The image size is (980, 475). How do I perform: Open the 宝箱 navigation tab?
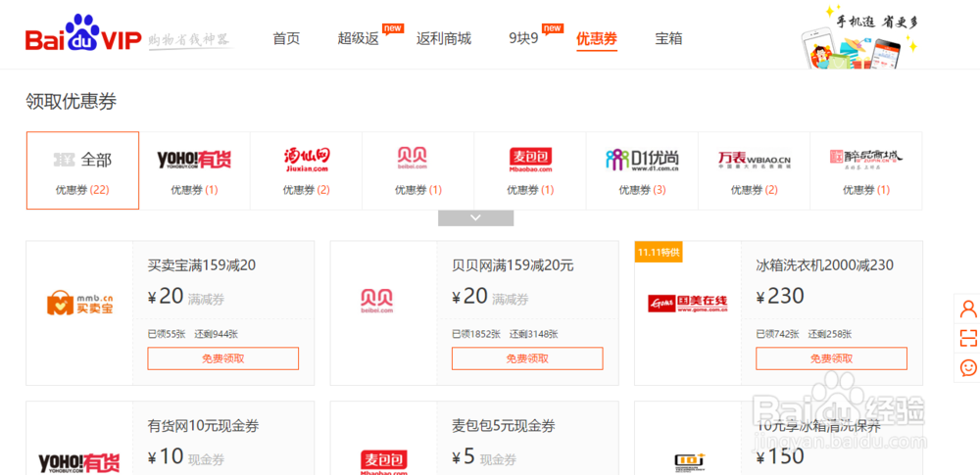[668, 39]
